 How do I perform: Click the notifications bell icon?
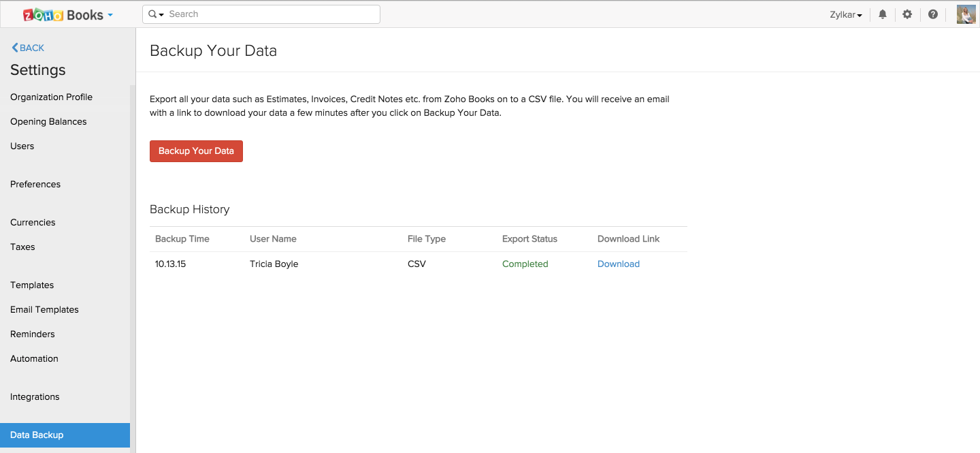(x=883, y=14)
